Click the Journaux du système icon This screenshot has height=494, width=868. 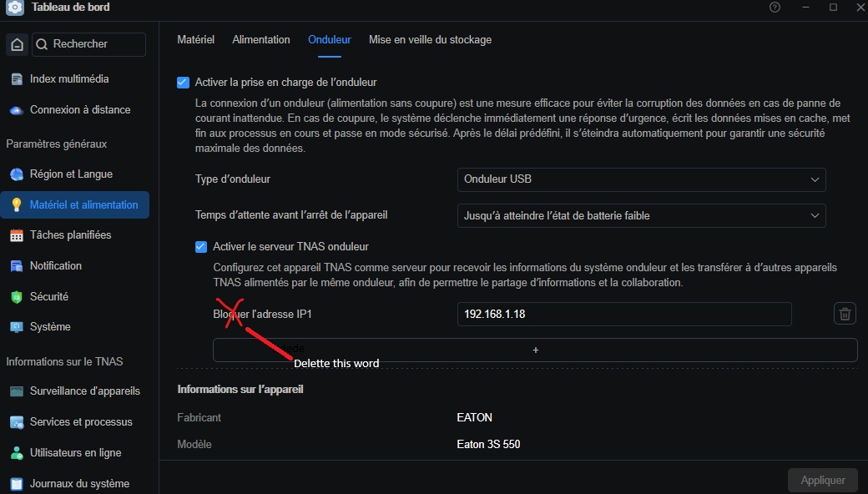point(17,484)
